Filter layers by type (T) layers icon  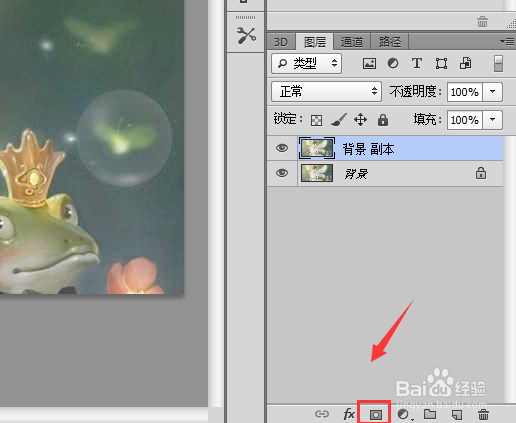pyautogui.click(x=417, y=63)
